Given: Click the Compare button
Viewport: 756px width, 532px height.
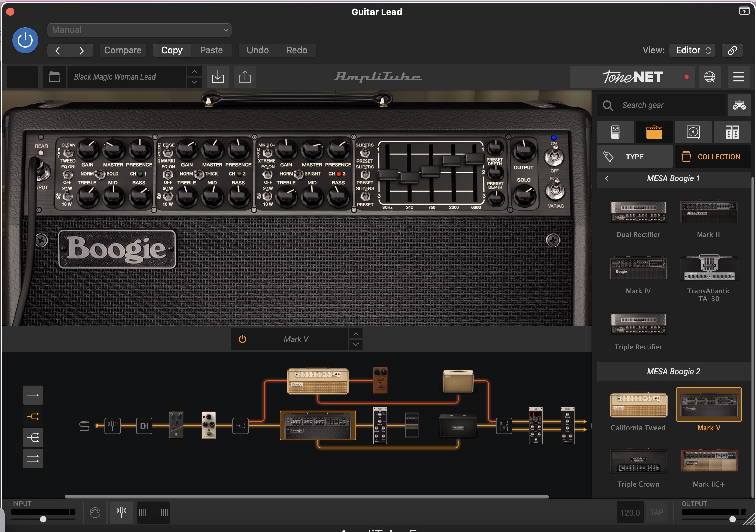Looking at the screenshot, I should click(x=123, y=51).
